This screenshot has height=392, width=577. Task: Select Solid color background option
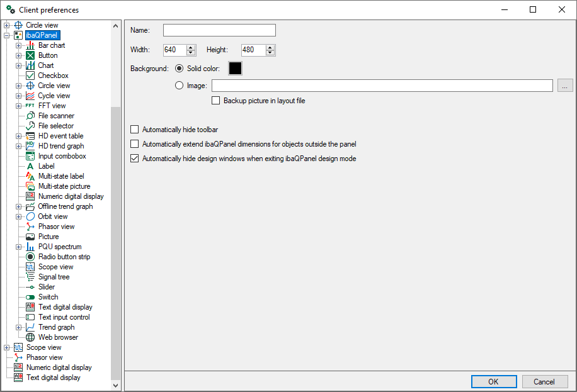pos(179,69)
